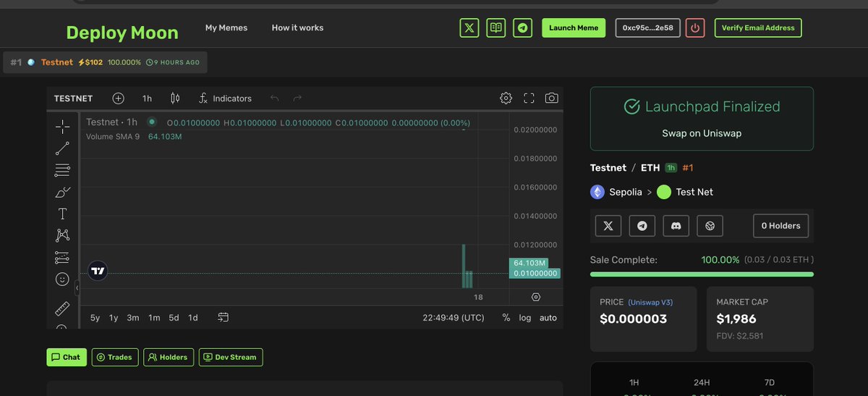This screenshot has height=396, width=868.
Task: Click the sale complete progress bar
Action: (x=702, y=274)
